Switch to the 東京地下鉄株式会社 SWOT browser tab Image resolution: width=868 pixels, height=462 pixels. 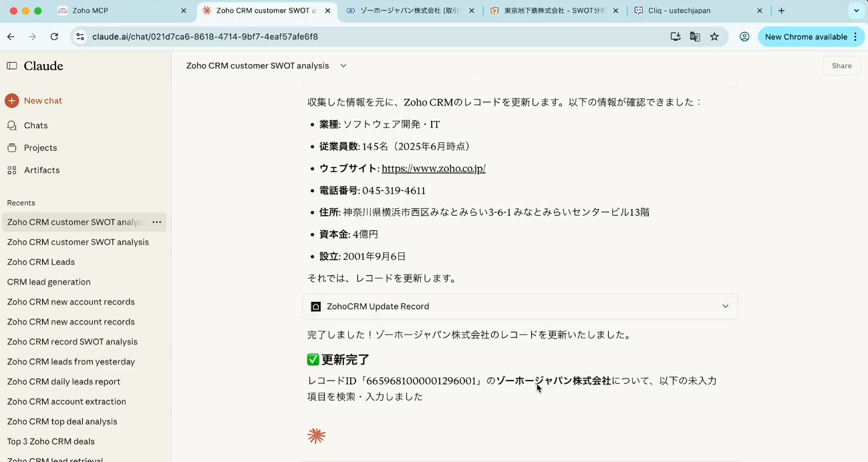pos(554,11)
